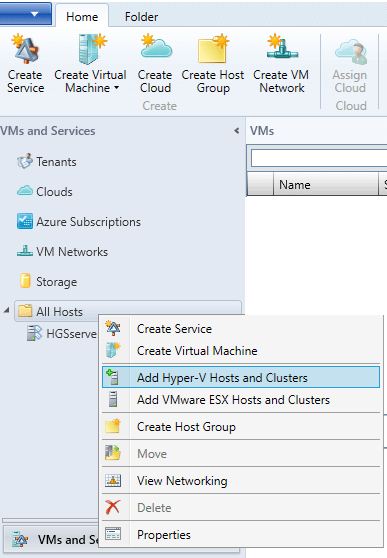Screen dimensions: 387x558
Task: Click the Create Cloud ribbon icon
Action: pyautogui.click(x=156, y=46)
